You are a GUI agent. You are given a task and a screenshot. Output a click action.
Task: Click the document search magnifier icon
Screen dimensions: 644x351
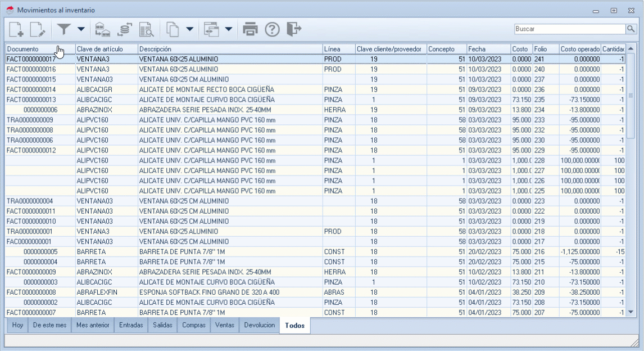click(146, 29)
